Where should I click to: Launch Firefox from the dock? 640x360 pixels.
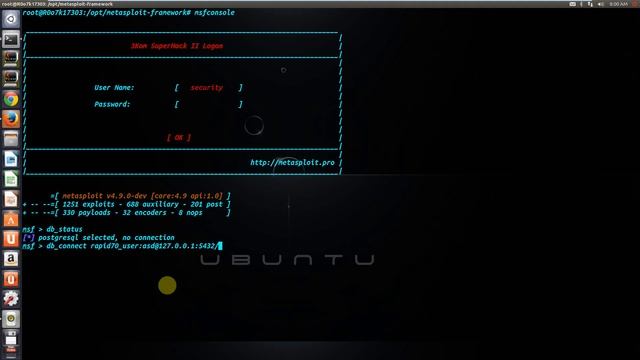tap(11, 119)
